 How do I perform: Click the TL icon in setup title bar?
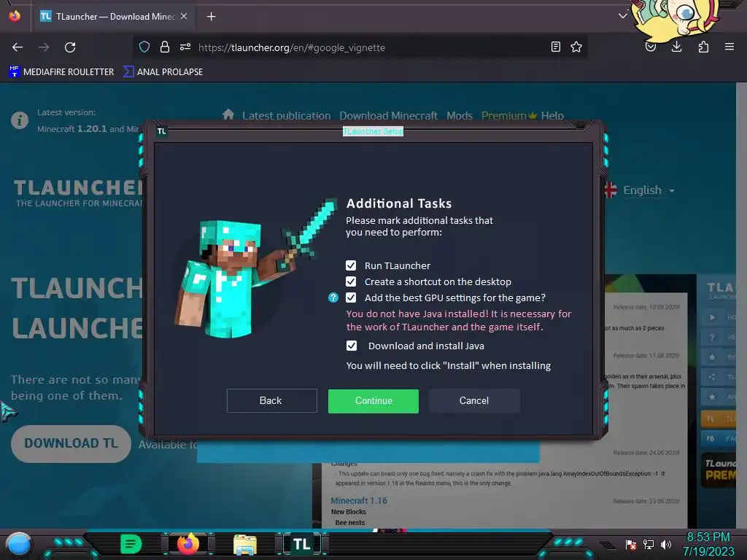click(x=161, y=131)
